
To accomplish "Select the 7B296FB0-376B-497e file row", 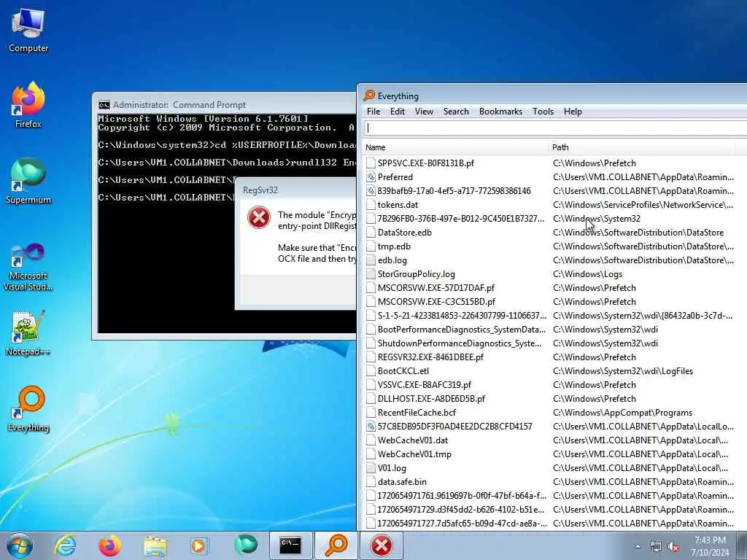I will (x=554, y=219).
